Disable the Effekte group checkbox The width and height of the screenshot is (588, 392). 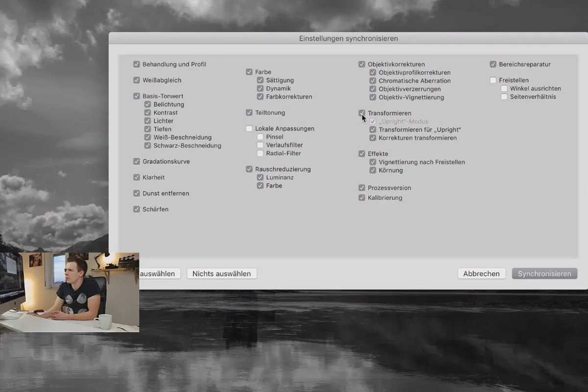click(x=362, y=154)
